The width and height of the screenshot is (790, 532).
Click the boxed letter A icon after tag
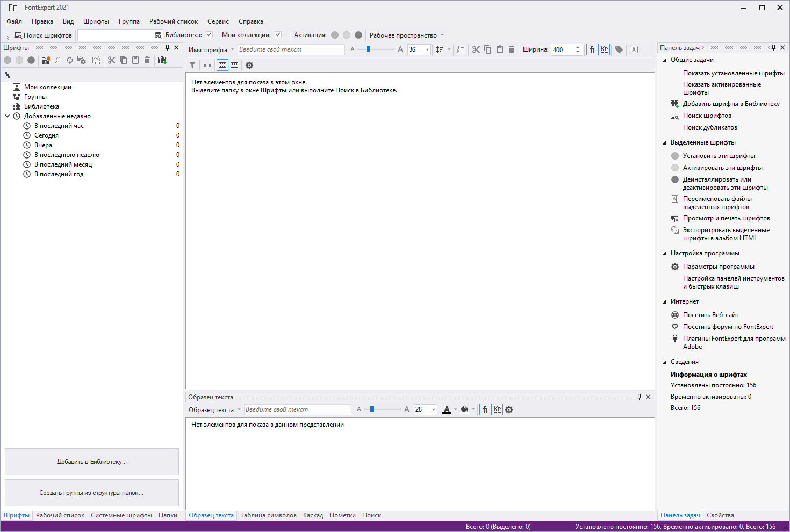pos(634,49)
